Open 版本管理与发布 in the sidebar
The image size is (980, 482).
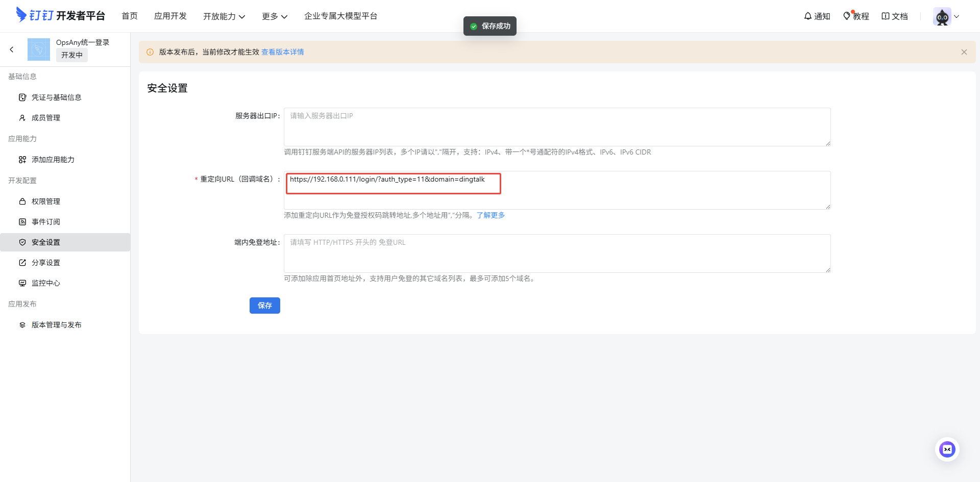(56, 325)
